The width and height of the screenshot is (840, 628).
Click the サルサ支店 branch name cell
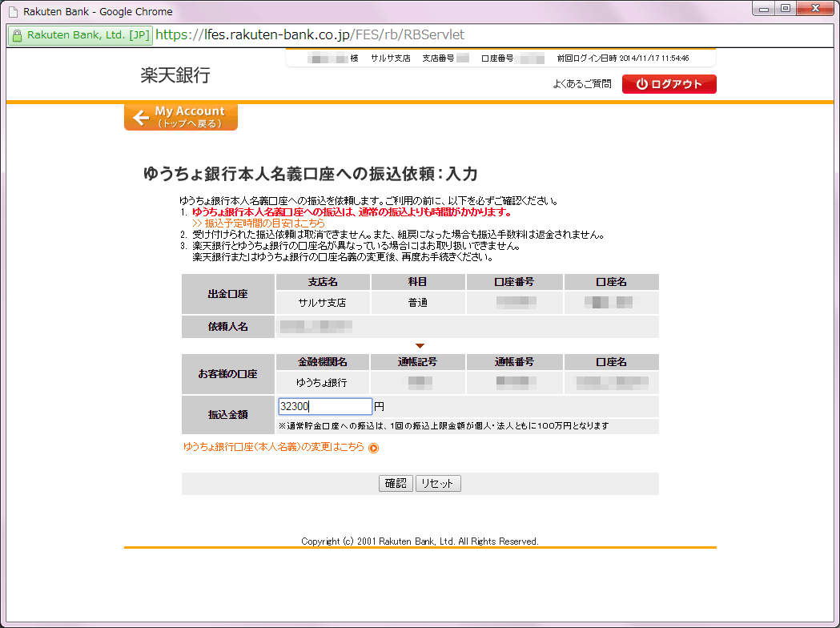pyautogui.click(x=323, y=303)
